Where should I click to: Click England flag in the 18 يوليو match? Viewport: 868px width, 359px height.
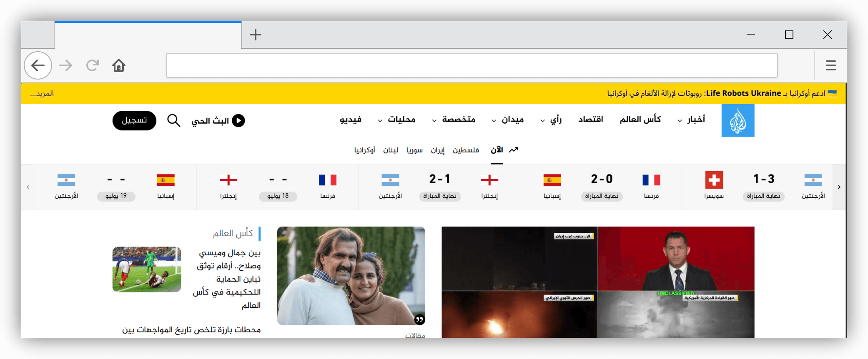click(x=228, y=180)
